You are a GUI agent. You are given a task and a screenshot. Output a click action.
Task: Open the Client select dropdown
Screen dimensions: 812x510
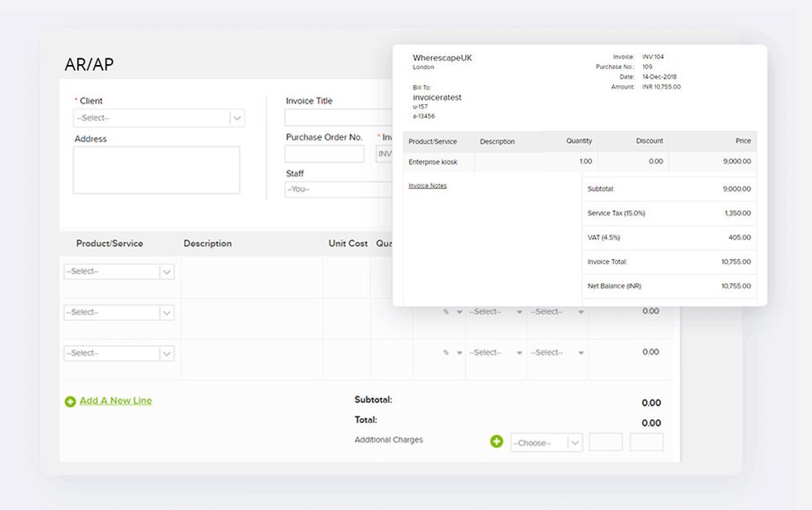coord(159,118)
